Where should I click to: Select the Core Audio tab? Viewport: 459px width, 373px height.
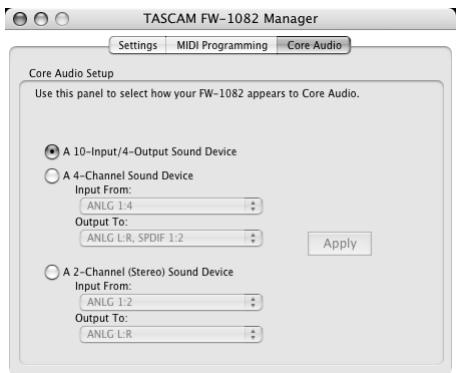tap(314, 45)
